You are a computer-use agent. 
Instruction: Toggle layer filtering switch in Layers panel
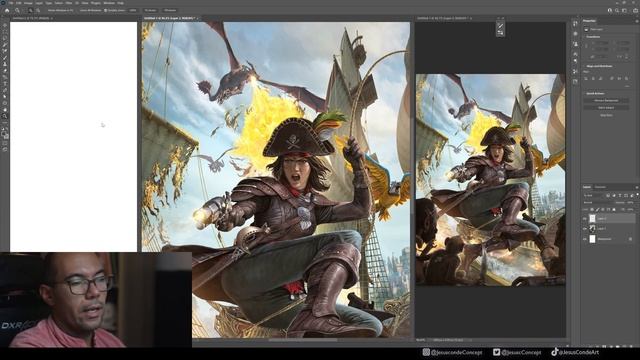pyautogui.click(x=638, y=195)
